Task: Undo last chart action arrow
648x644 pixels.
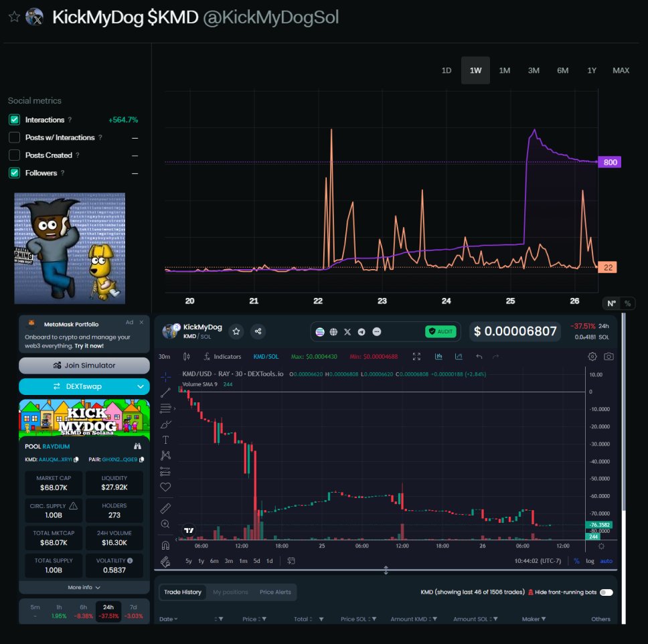Action: pos(479,356)
